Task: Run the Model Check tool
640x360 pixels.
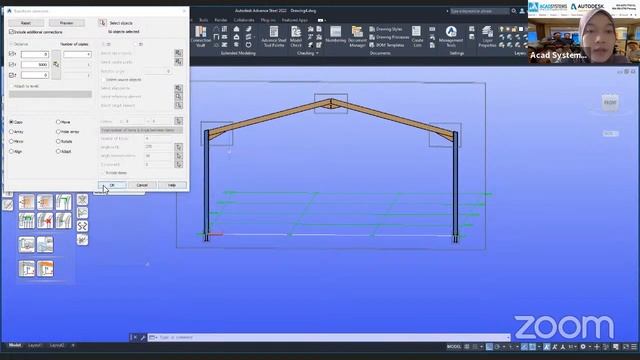Action: 296,36
